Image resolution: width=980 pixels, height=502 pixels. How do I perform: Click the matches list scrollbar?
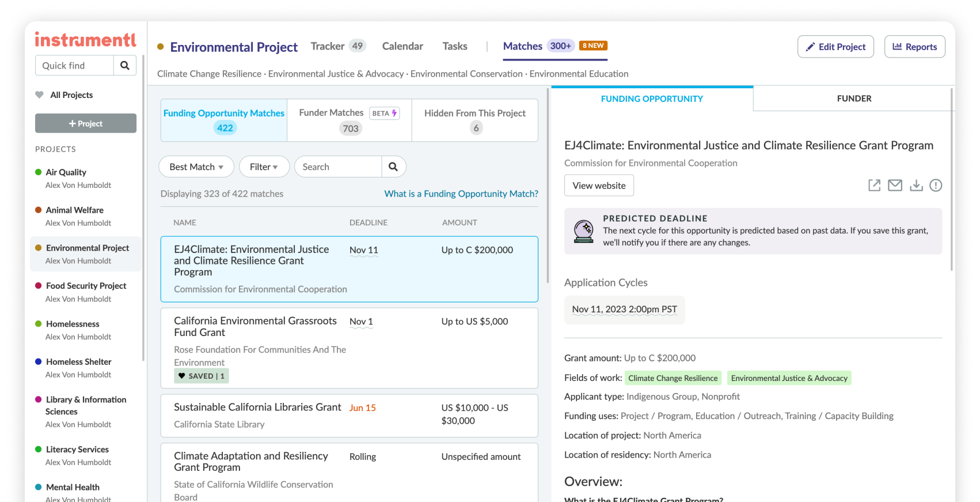548,186
